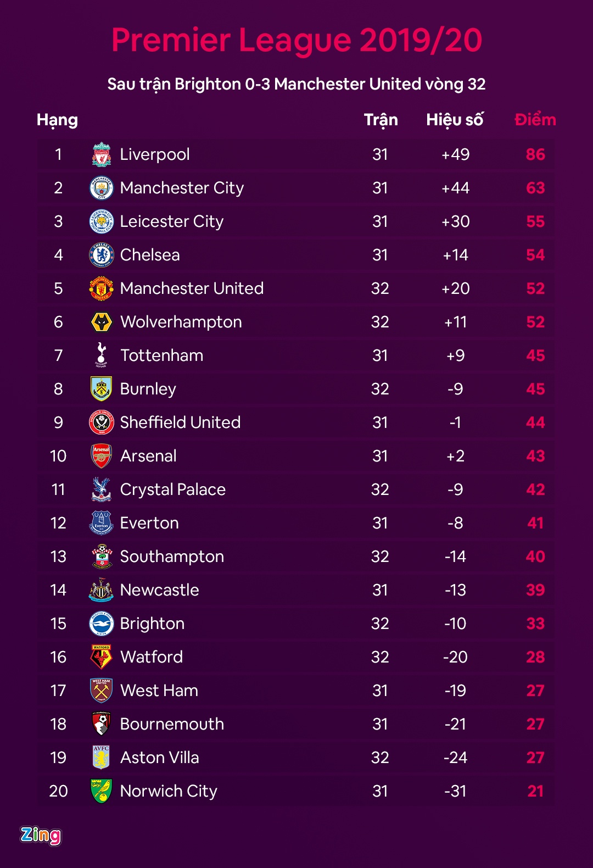Click the Trận column header
This screenshot has height=868, width=593.
381,120
